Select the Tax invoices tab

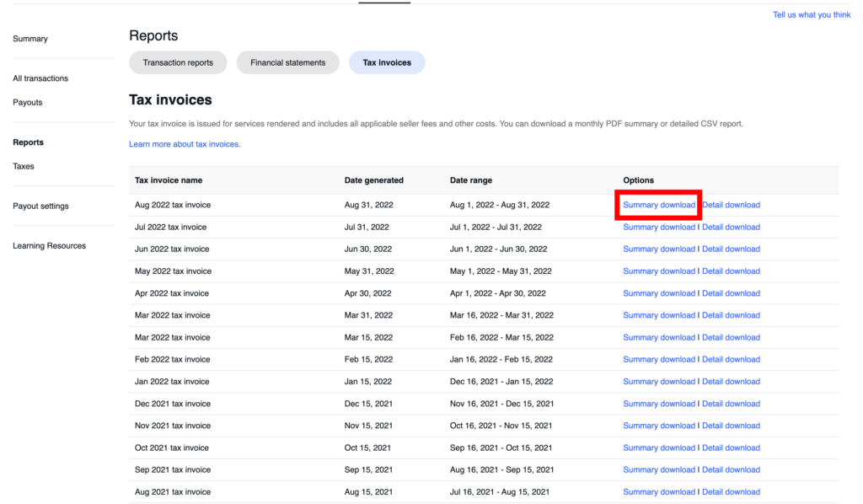tap(387, 62)
